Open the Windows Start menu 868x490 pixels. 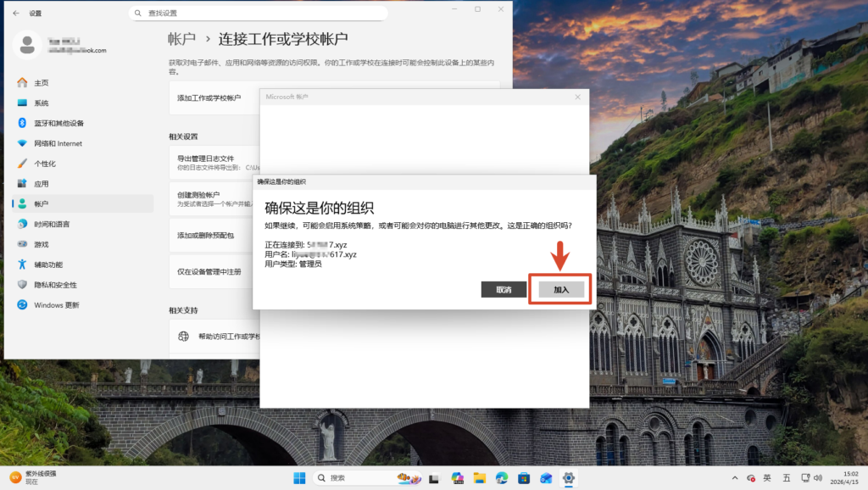pos(300,478)
